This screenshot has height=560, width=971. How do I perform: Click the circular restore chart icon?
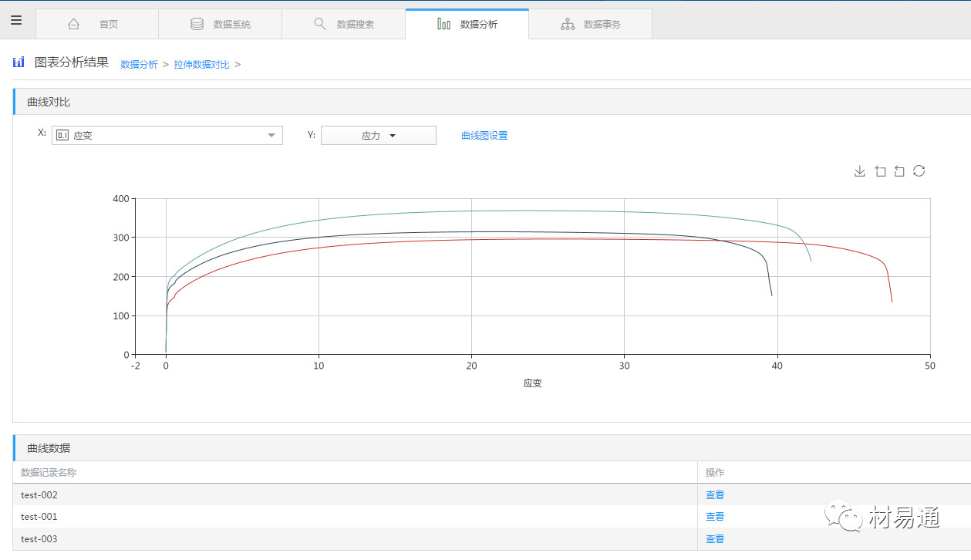[x=919, y=171]
